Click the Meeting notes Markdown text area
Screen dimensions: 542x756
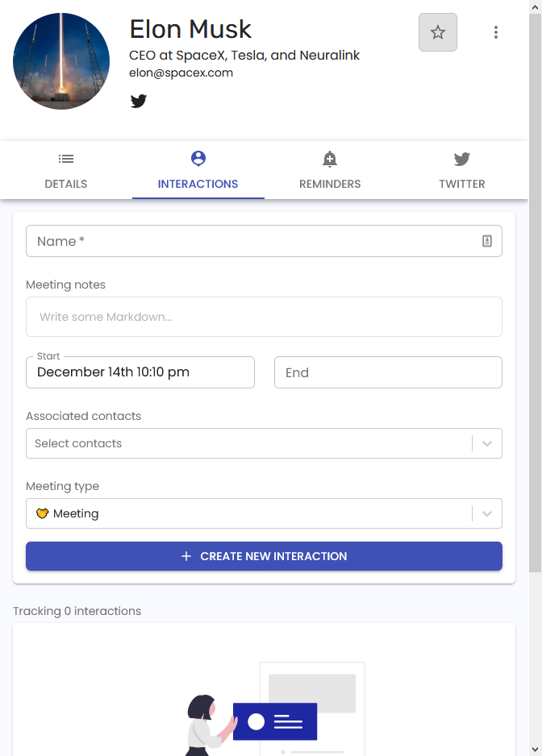click(x=264, y=317)
